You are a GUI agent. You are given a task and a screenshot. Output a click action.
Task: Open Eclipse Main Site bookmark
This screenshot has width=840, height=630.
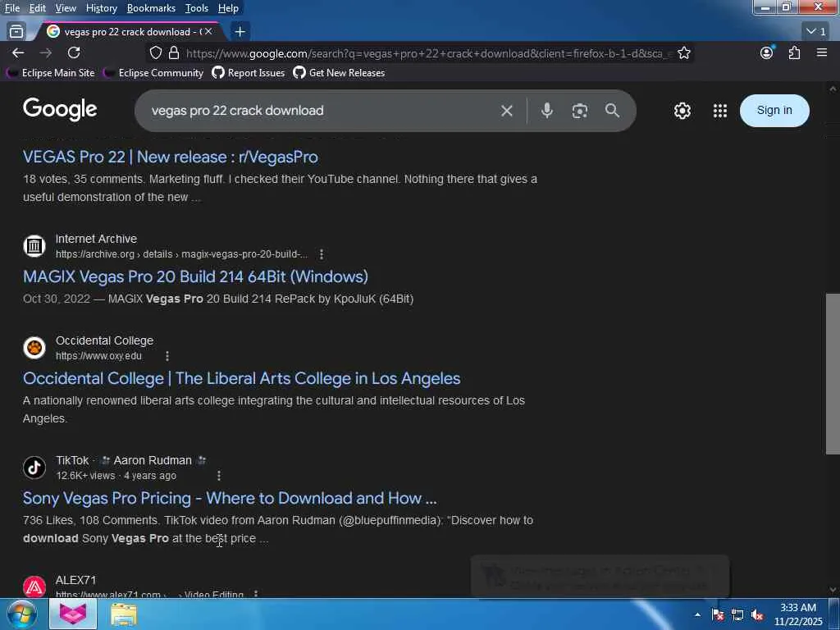(51, 73)
